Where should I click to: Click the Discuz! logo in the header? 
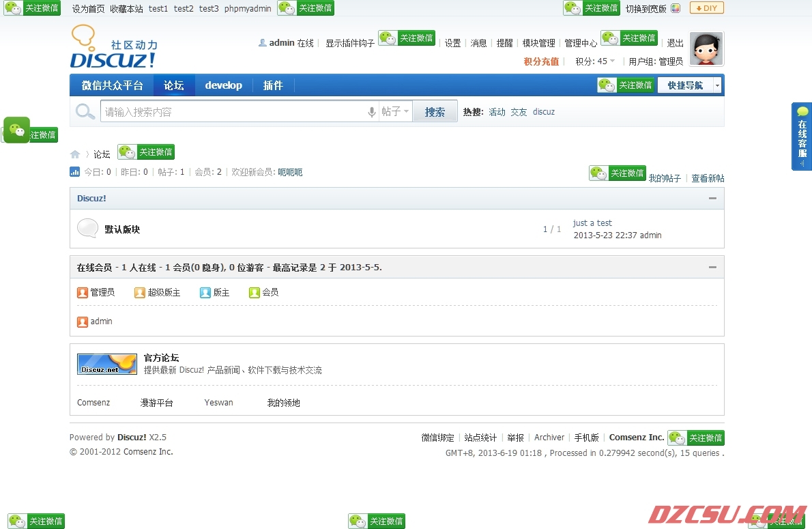coord(113,47)
